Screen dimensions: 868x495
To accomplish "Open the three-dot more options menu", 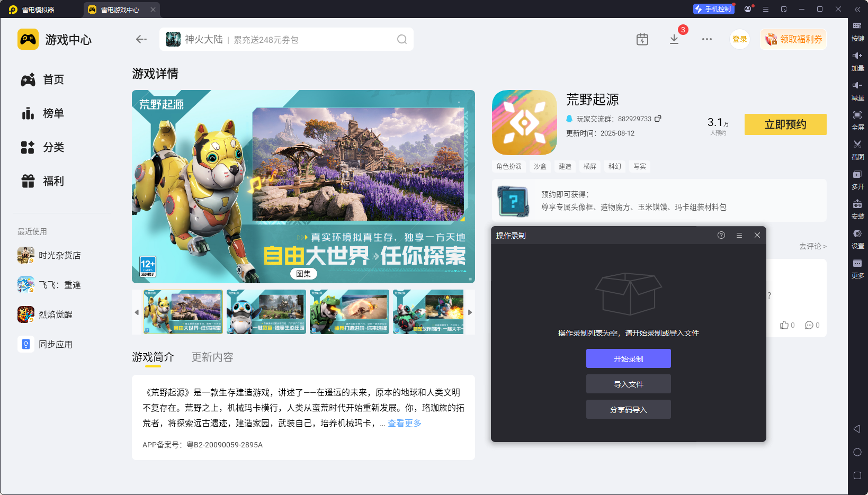I will pyautogui.click(x=707, y=39).
